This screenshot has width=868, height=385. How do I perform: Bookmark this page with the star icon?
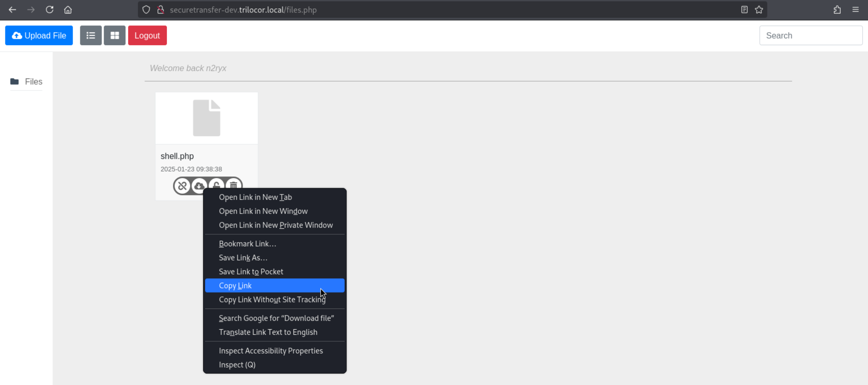pos(759,10)
